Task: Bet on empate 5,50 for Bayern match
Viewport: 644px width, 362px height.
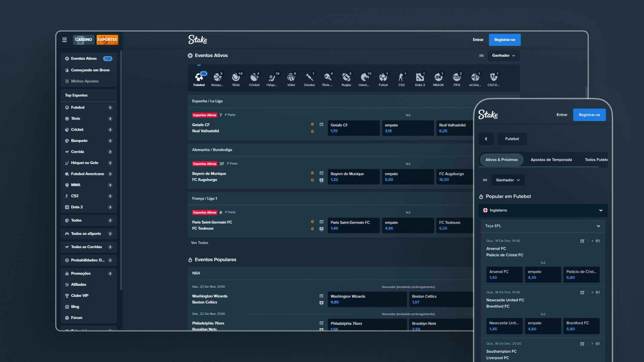Action: [x=408, y=177]
